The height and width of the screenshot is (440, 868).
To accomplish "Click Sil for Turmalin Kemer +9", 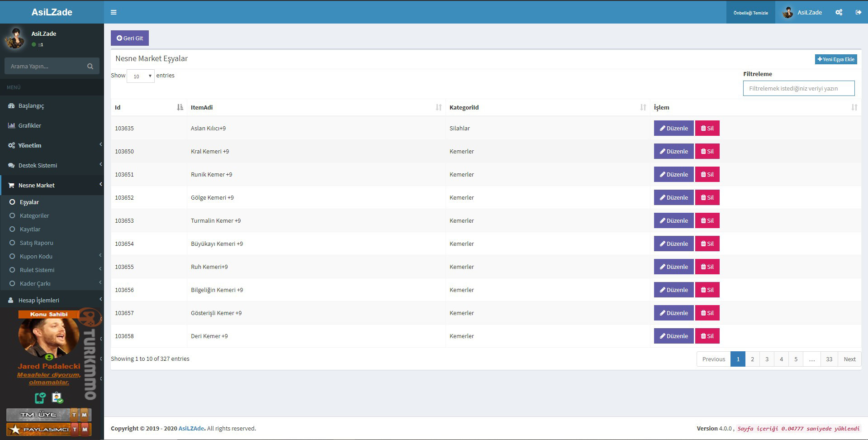I will [x=707, y=220].
